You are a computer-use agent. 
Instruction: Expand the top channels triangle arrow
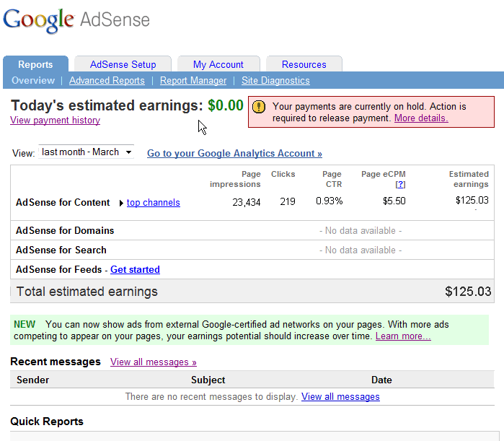[x=121, y=204]
